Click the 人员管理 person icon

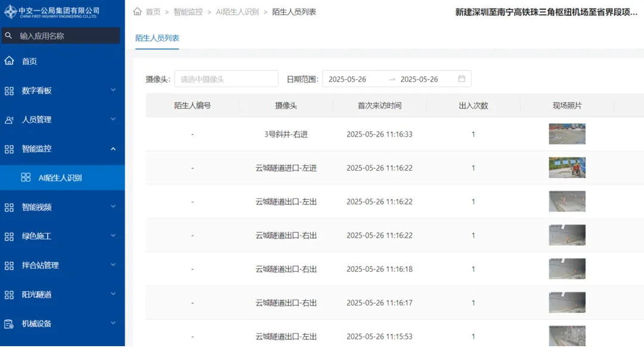tap(9, 120)
